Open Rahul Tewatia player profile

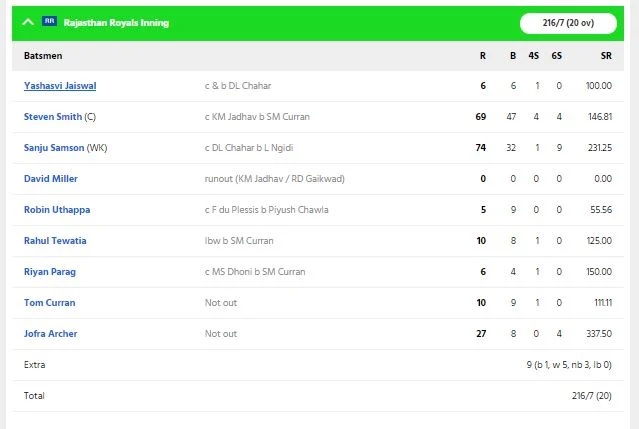pos(55,241)
